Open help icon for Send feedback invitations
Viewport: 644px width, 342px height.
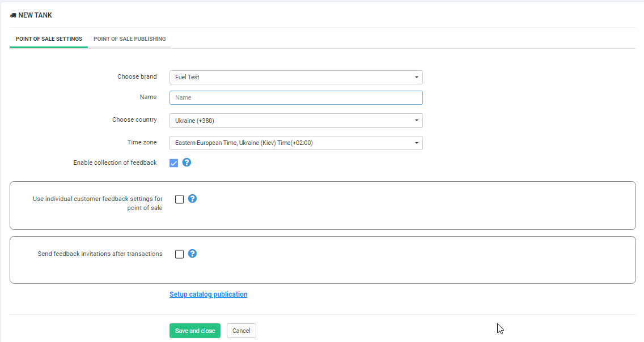[192, 254]
